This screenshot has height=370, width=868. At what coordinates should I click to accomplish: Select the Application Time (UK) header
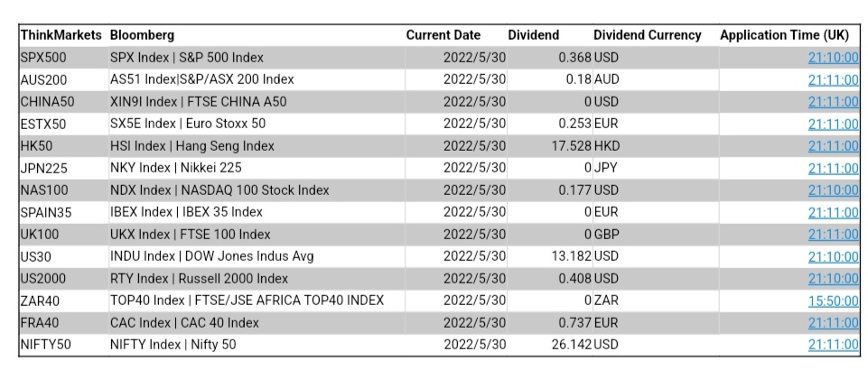pos(784,35)
